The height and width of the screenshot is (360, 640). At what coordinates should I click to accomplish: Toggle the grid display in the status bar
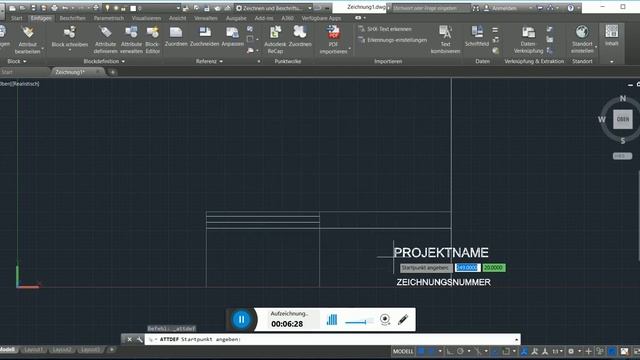click(x=422, y=351)
